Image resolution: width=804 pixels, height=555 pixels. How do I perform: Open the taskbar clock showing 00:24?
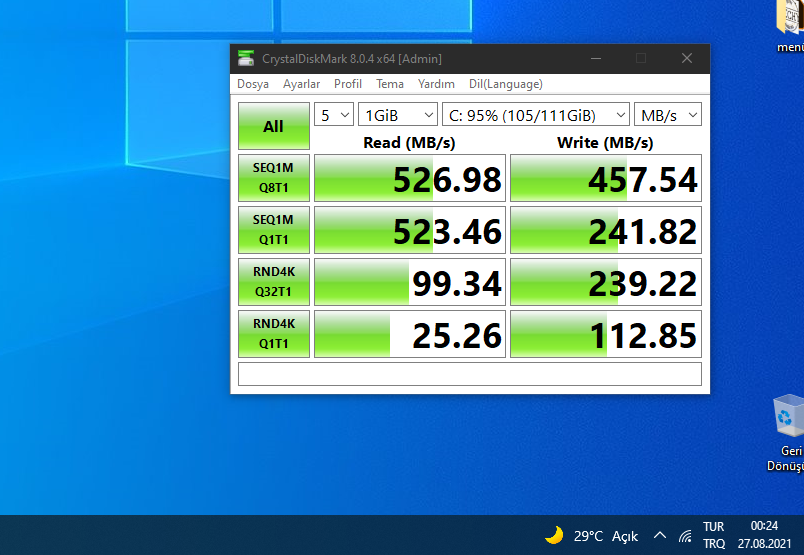pos(764,535)
